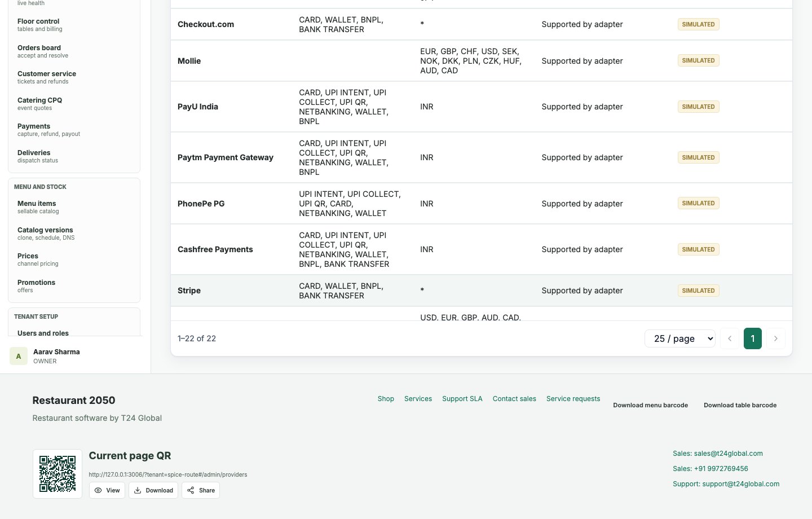Click the SIMULATED badge in PhonePe PG row
The height and width of the screenshot is (519, 812).
tap(698, 203)
